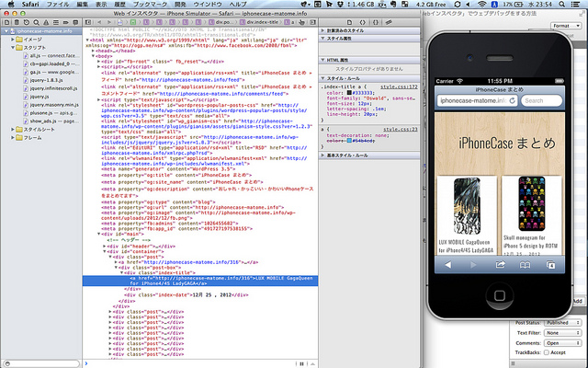This screenshot has height=368, width=588.
Task: Tap the iPhone Safari bookmarks book icon
Action: (525, 265)
